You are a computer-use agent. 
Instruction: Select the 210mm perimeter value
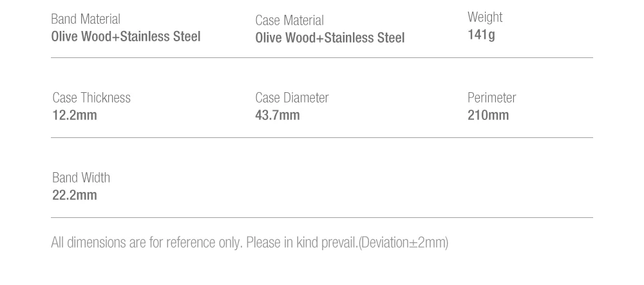pyautogui.click(x=488, y=115)
